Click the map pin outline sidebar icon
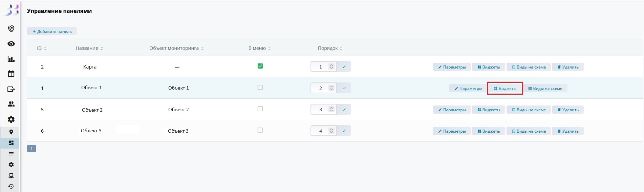 coord(11,29)
